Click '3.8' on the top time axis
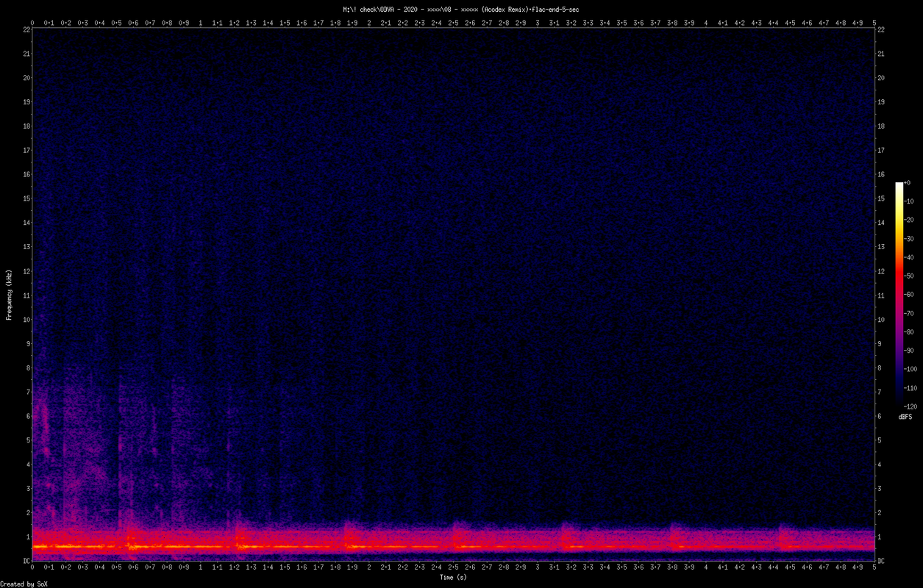The height and width of the screenshot is (588, 923). [x=672, y=23]
